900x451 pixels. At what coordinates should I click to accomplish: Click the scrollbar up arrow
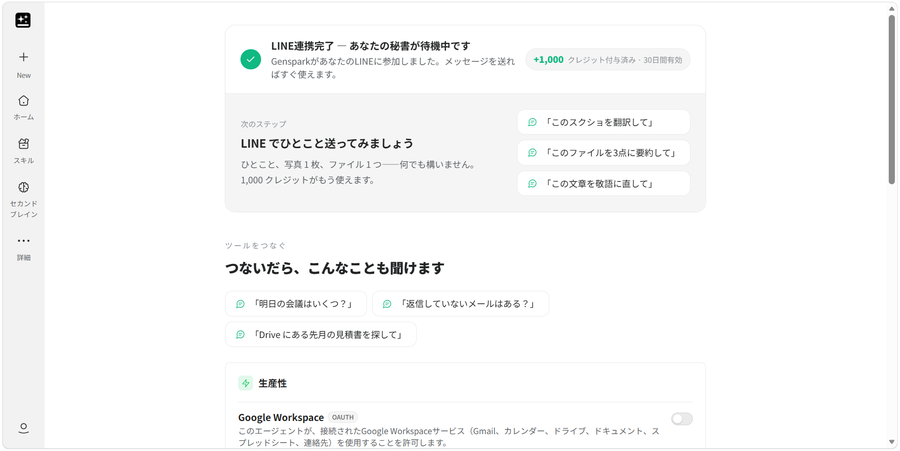[891, 8]
